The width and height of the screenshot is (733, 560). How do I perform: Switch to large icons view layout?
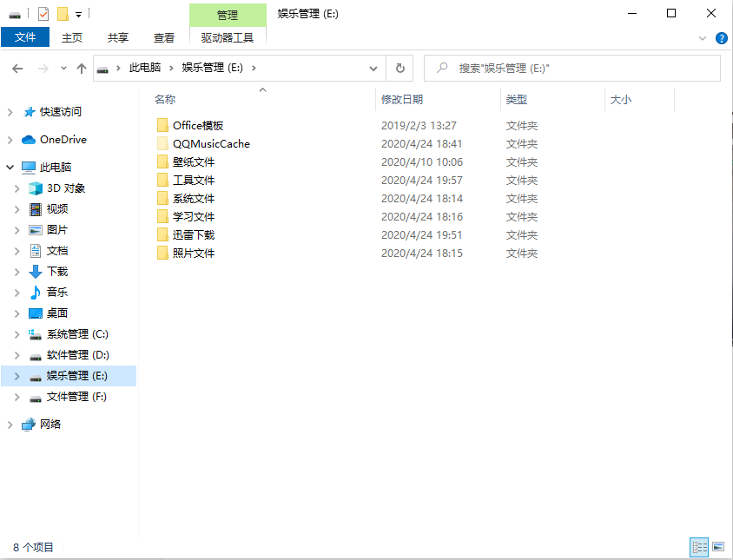click(718, 546)
